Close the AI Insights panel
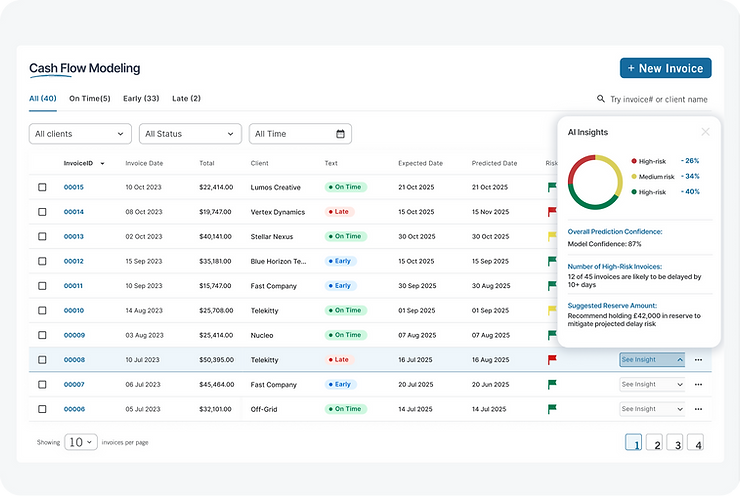The image size is (740, 496). pos(705,132)
